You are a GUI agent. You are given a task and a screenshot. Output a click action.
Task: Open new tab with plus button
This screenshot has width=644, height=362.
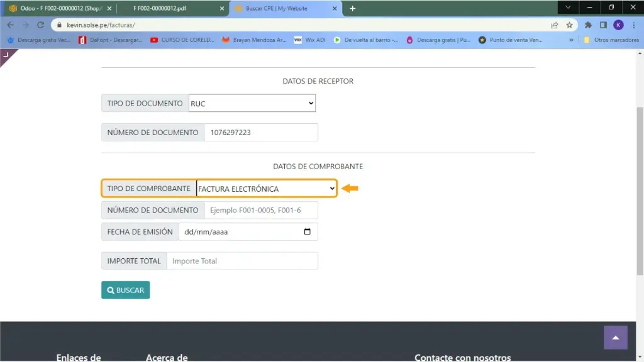coord(352,8)
